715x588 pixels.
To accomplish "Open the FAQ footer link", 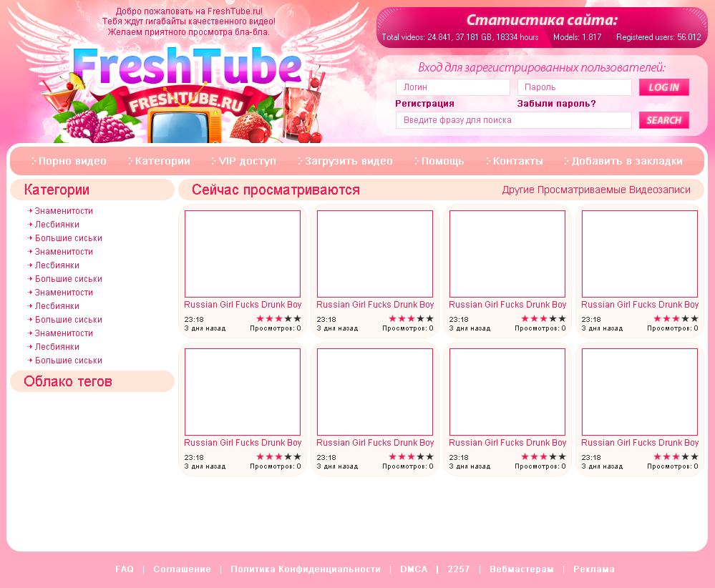I will [125, 569].
